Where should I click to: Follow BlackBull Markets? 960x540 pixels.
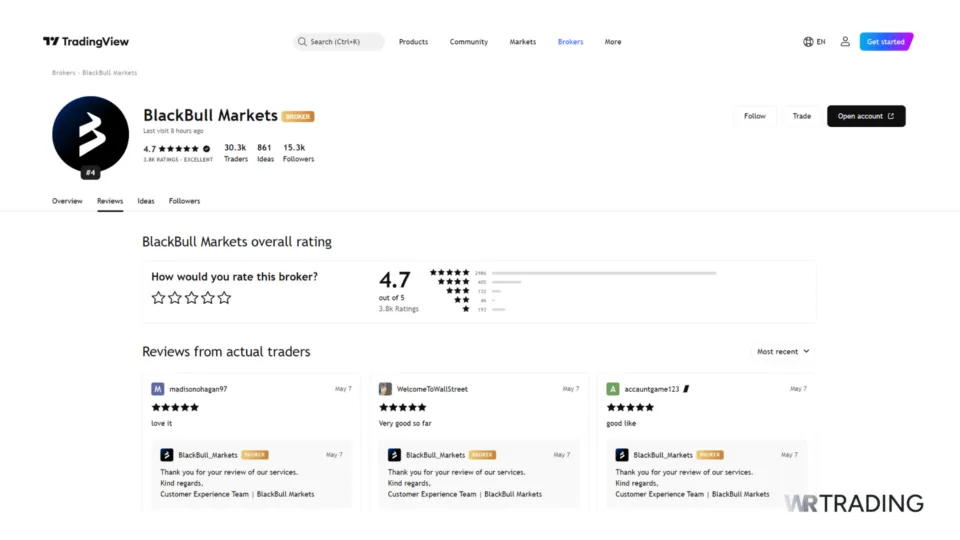click(x=755, y=116)
